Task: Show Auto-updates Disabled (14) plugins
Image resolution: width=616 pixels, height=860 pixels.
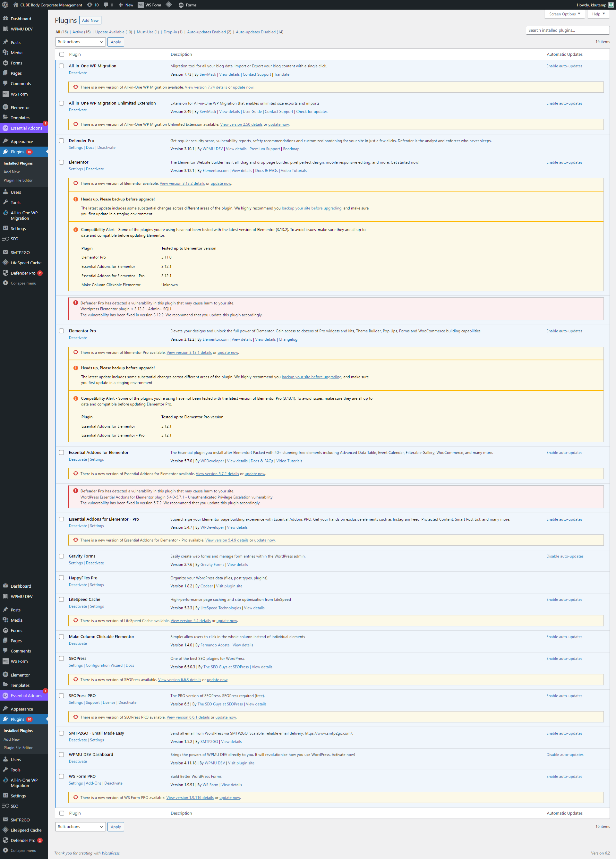Action: (x=260, y=32)
